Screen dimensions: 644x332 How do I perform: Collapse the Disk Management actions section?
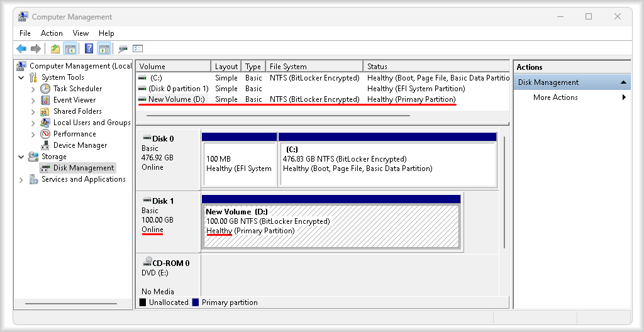(x=623, y=82)
